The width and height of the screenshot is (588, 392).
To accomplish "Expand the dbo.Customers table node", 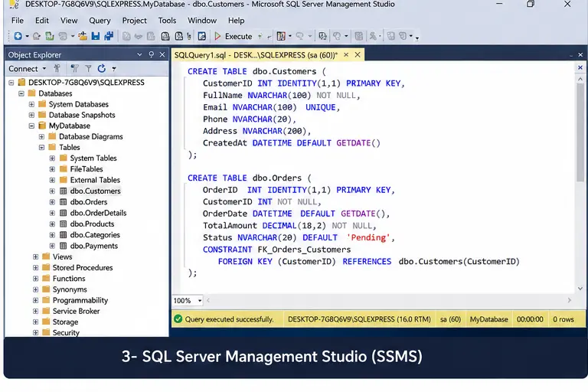I will coord(52,191).
